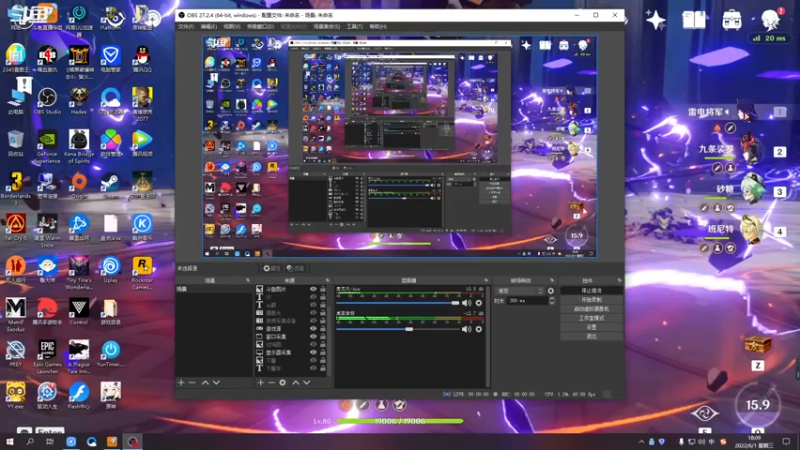Select the Metro Exodus desktop icon
The height and width of the screenshot is (450, 800).
click(15, 315)
